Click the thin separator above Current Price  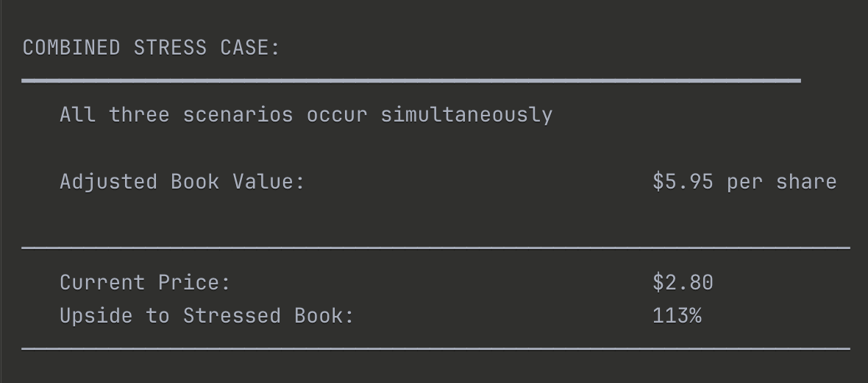[435, 247]
